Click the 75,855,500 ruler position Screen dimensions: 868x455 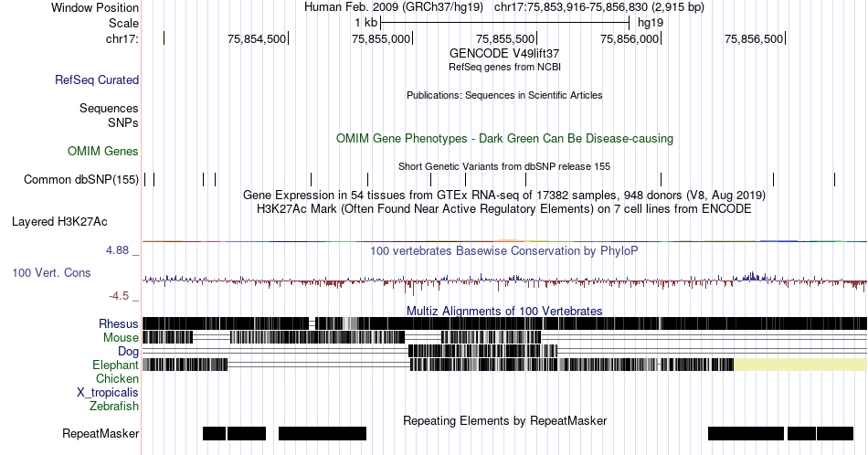[505, 38]
